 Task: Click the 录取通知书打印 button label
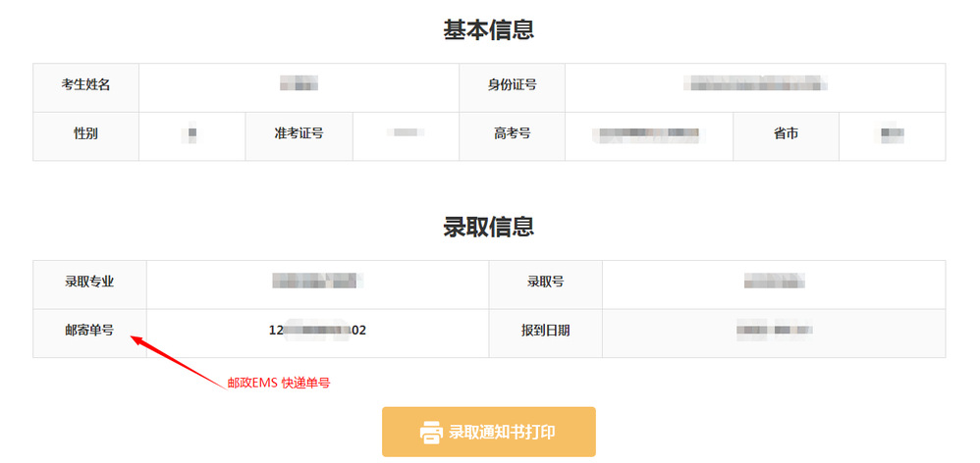click(501, 432)
